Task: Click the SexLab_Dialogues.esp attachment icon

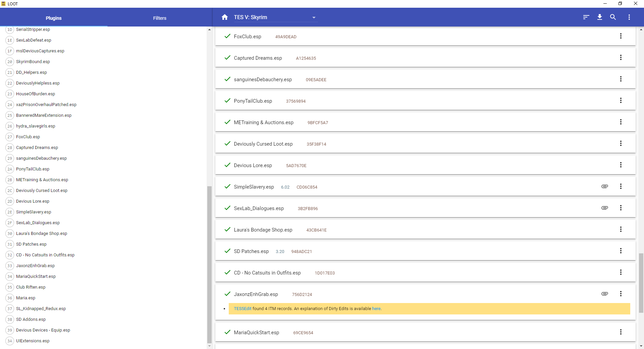Action: point(605,208)
